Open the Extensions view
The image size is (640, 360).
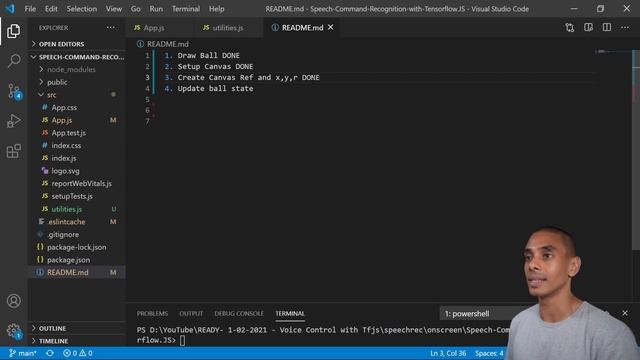pos(13,151)
